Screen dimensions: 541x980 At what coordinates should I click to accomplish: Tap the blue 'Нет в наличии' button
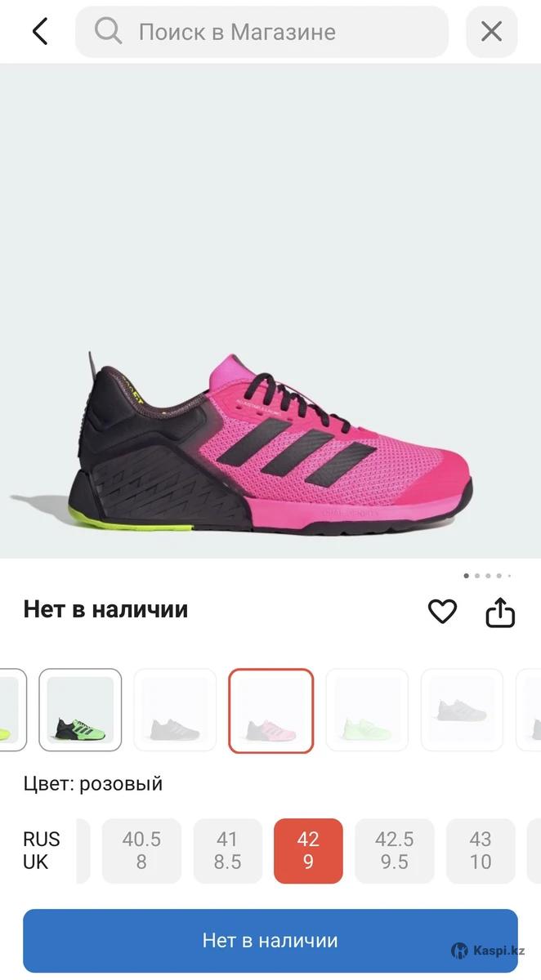coord(270,940)
